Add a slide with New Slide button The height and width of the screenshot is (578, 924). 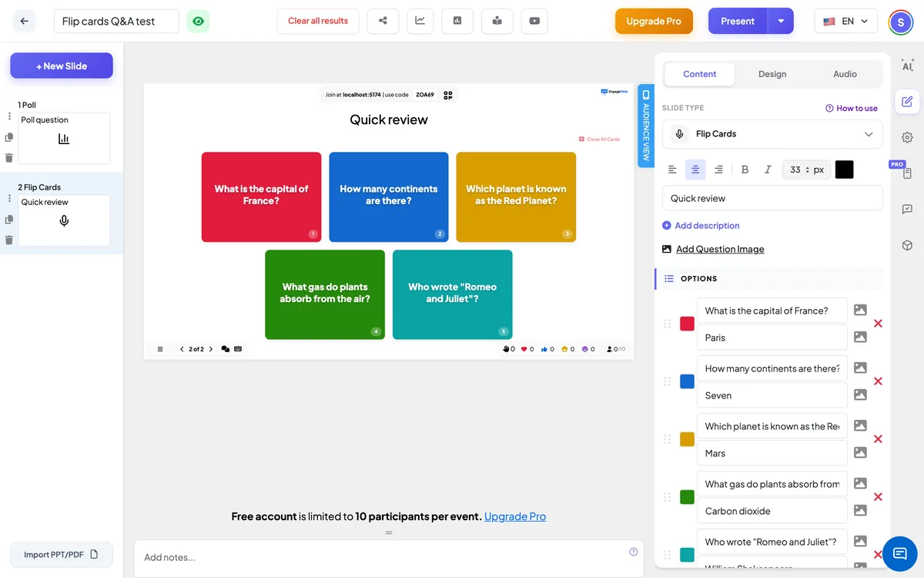62,66
